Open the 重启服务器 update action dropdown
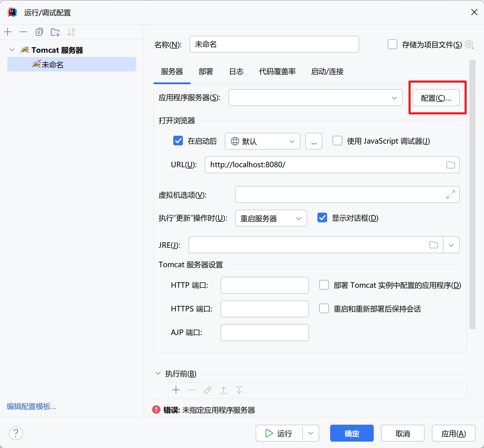 point(271,218)
